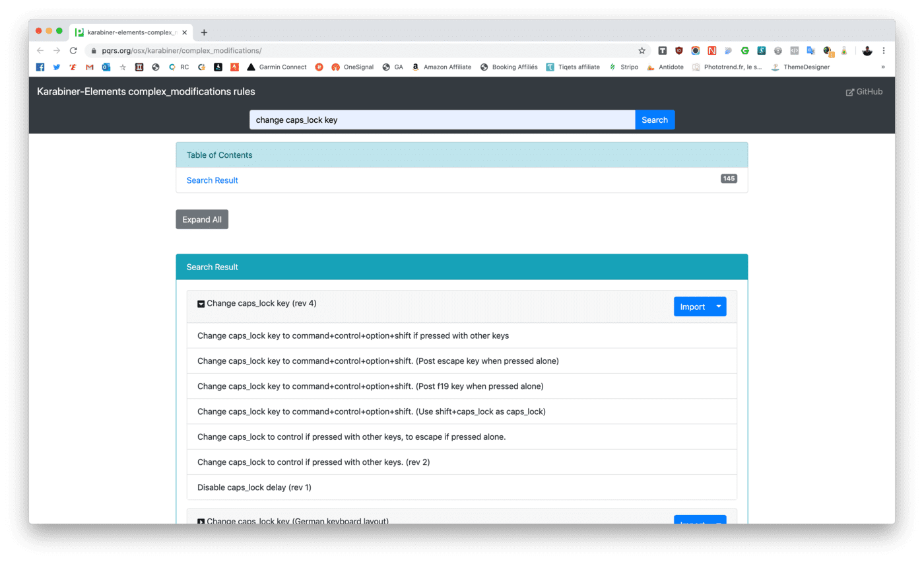Open a new browser tab
This screenshot has height=562, width=924.
[204, 32]
